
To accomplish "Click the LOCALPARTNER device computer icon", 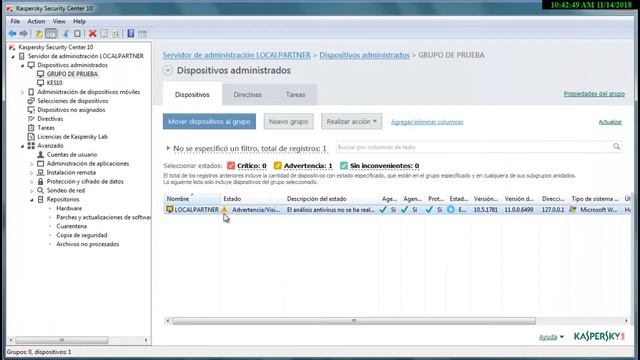I will point(170,209).
